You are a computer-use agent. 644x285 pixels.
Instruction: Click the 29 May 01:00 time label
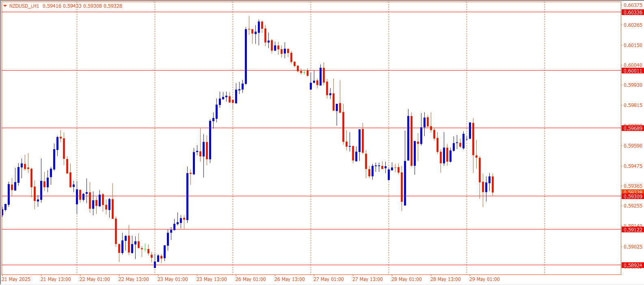[x=484, y=279]
